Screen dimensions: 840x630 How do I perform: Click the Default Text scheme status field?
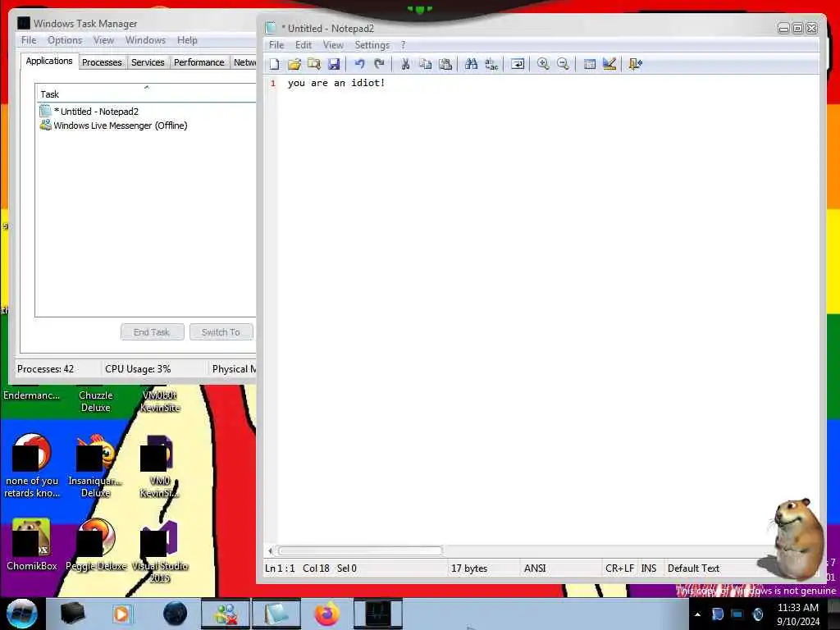(x=693, y=568)
